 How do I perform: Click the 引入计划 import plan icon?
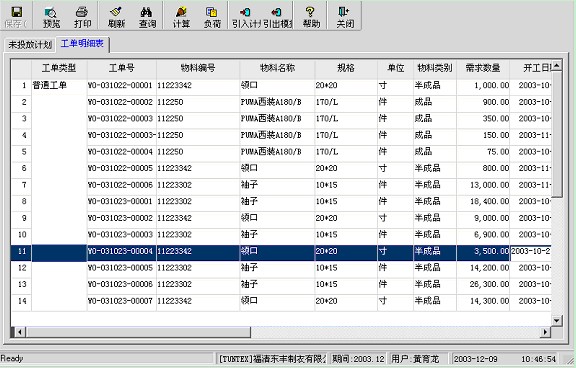(x=246, y=17)
